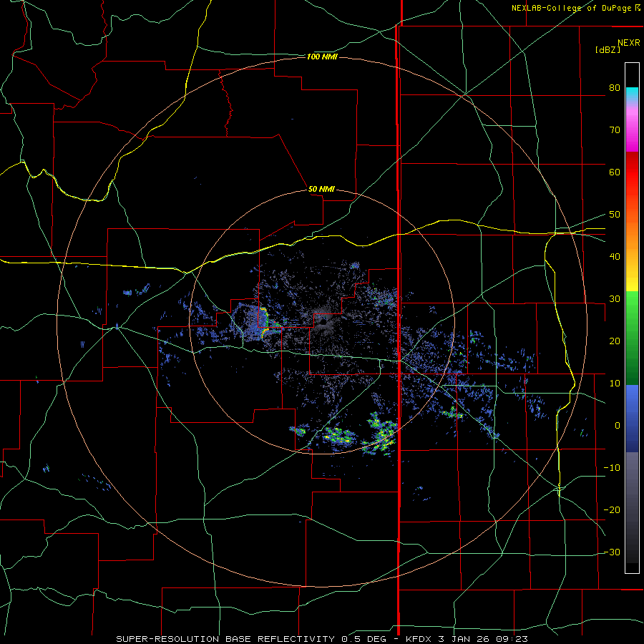Click the "NEXR" label above the scale
The image size is (644, 644).
[629, 43]
